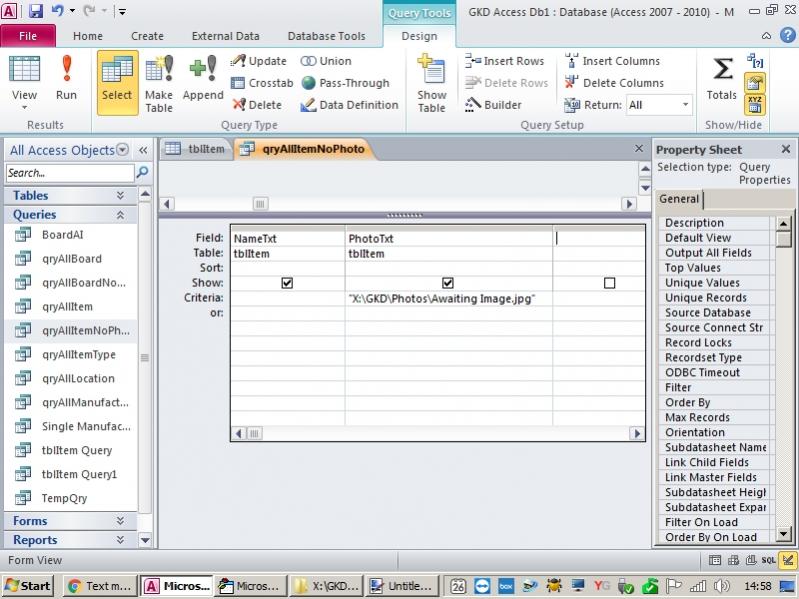Choose the Make Table query type
Image resolution: width=799 pixels, height=599 pixels.
pyautogui.click(x=159, y=83)
